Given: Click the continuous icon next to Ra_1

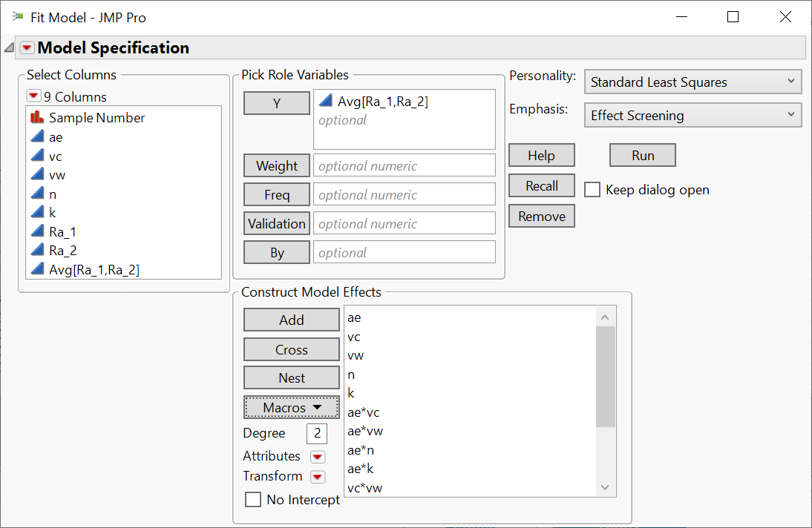Looking at the screenshot, I should 37,231.
